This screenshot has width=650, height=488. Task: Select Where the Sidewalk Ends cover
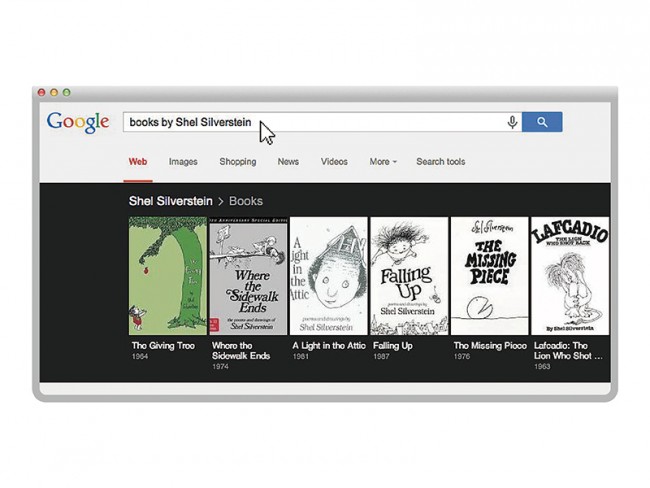(247, 276)
